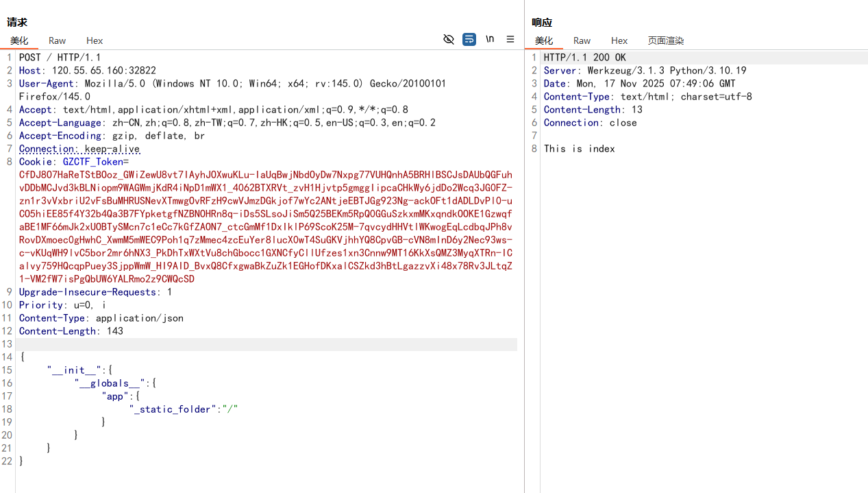868x493 pixels.
Task: Open the response Hex tab
Action: pyautogui.click(x=619, y=40)
